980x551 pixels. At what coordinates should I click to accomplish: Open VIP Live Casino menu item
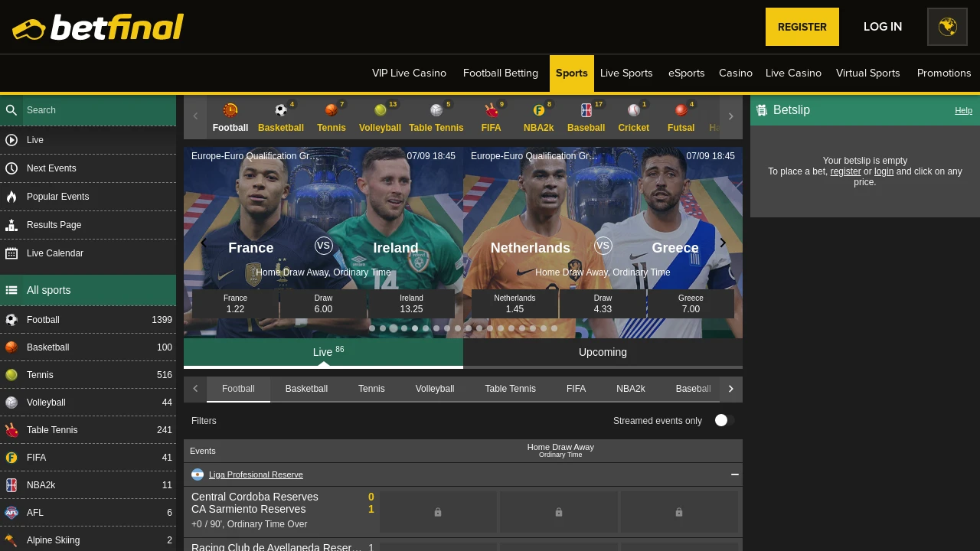coord(409,73)
